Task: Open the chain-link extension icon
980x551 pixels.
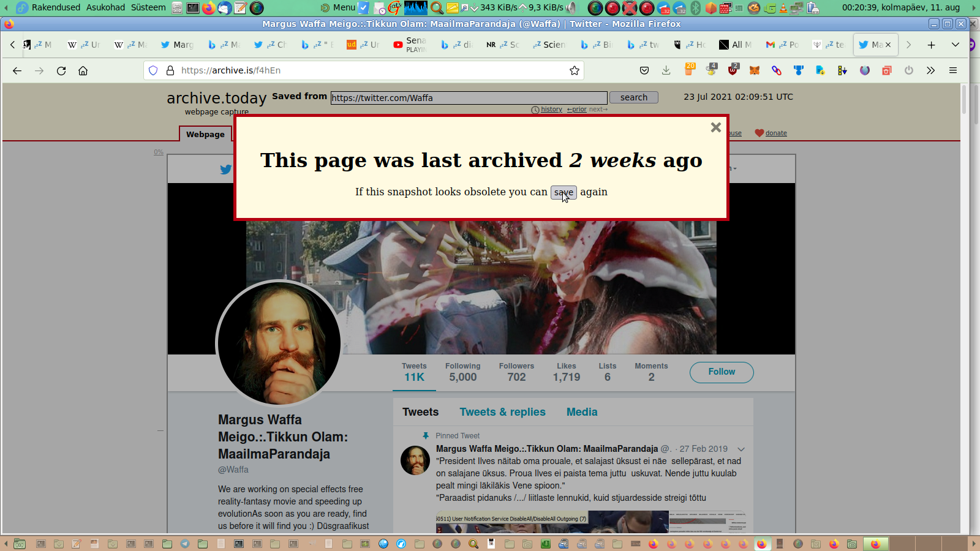Action: 777,70
